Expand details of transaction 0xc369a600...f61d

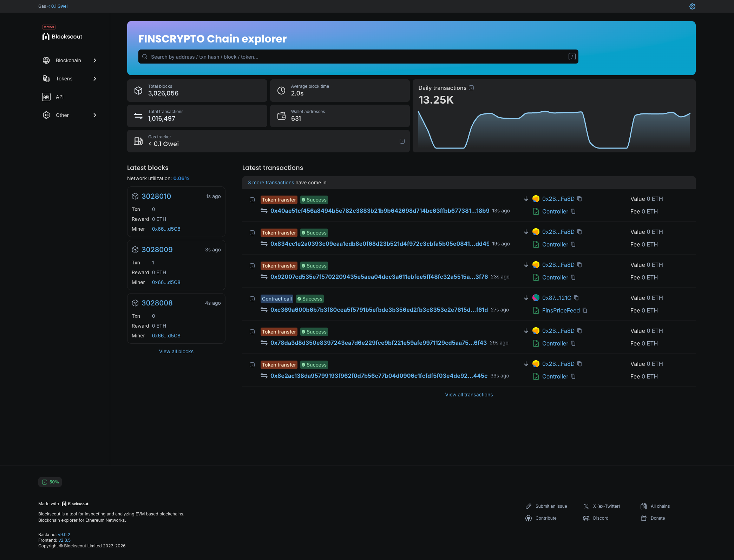point(252,299)
